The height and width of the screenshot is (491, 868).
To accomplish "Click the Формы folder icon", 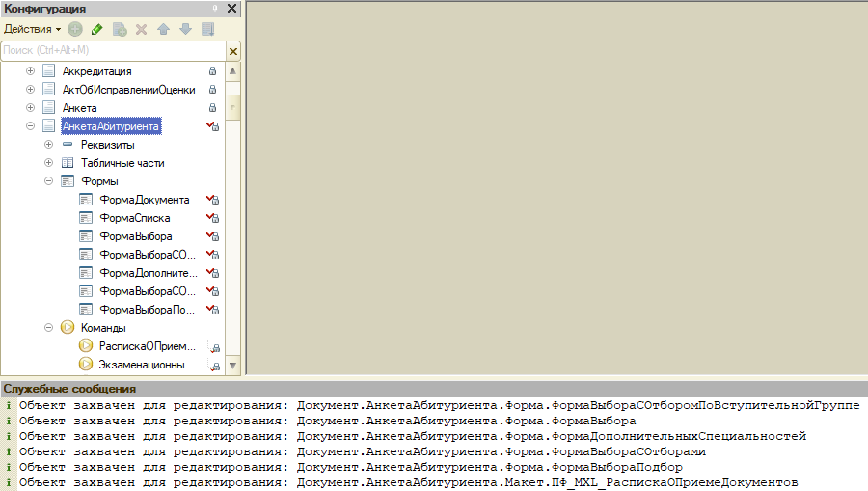I will pyautogui.click(x=68, y=181).
